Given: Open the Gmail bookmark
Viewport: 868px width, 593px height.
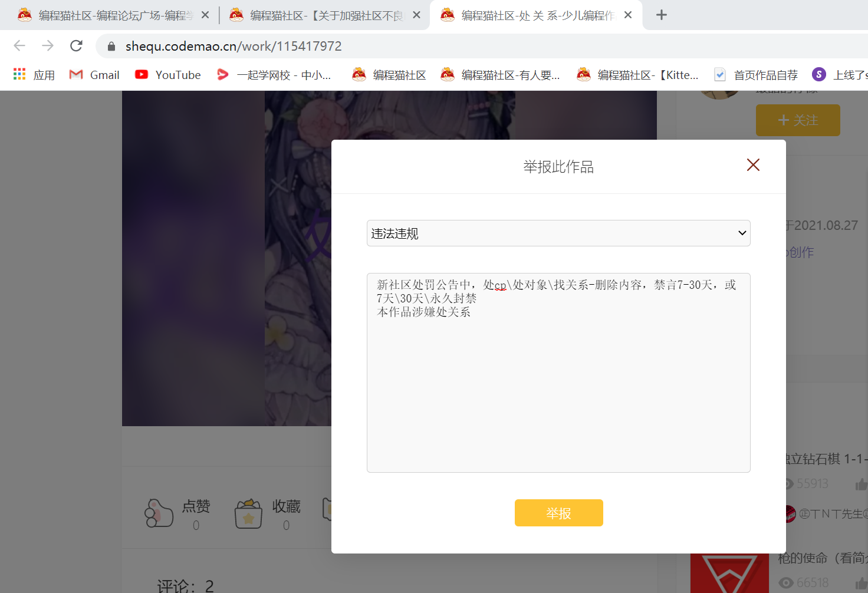Looking at the screenshot, I should (94, 75).
